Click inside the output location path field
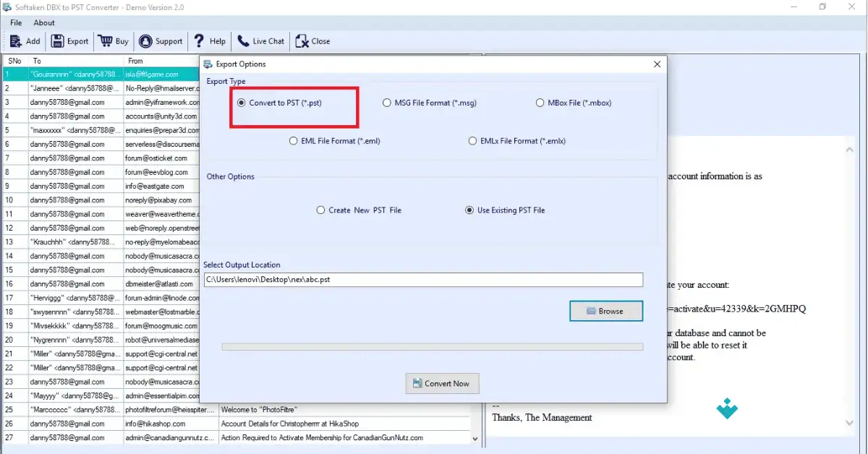Viewport: 868px width, 454px height. (424, 279)
